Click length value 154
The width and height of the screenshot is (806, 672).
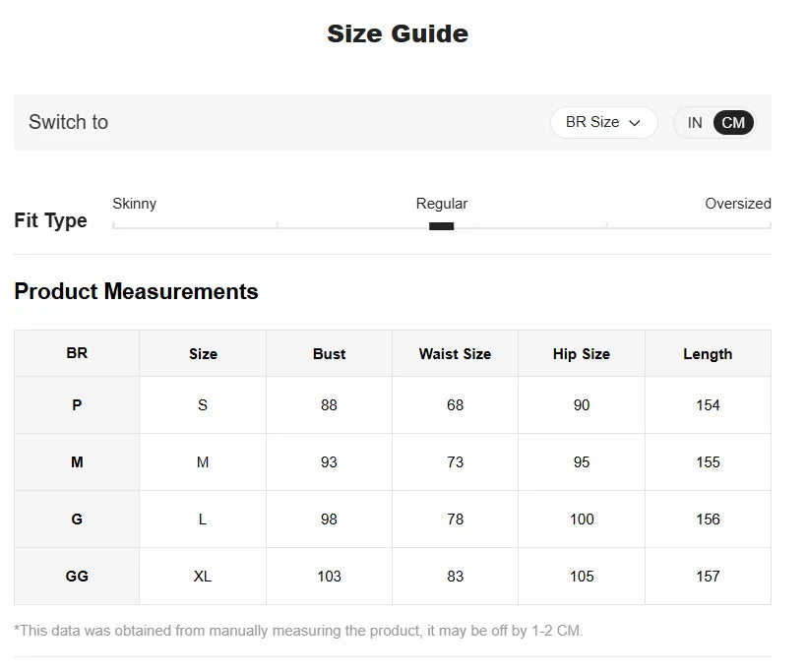[708, 404]
